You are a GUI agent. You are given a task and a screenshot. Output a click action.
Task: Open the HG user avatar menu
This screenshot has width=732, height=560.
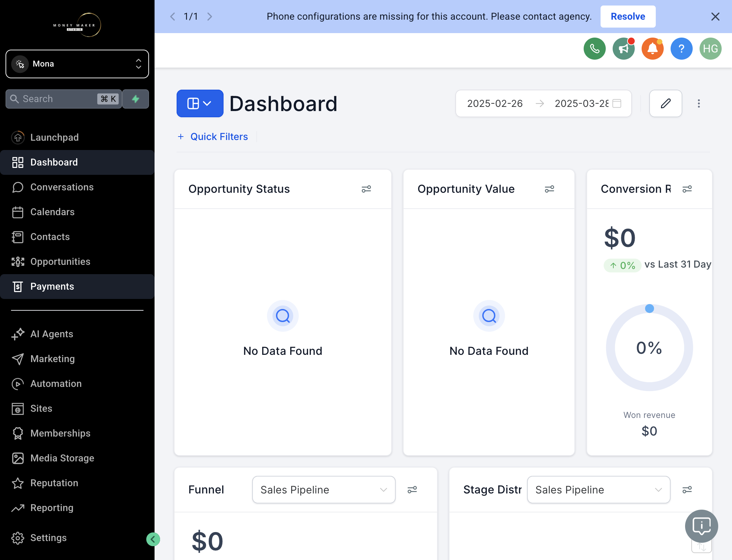[710, 49]
